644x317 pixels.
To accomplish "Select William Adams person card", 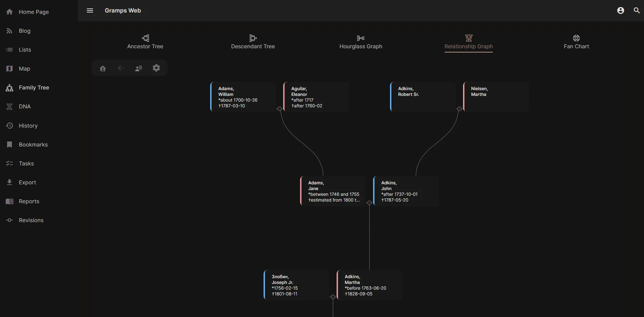I will (x=243, y=97).
